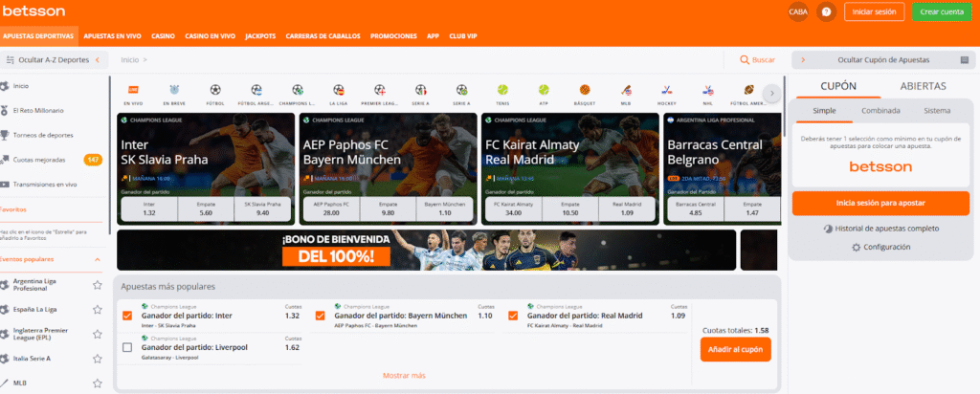The image size is (980, 394).
Task: Bet on SK Slavia Praha at 9.40
Action: tap(262, 208)
